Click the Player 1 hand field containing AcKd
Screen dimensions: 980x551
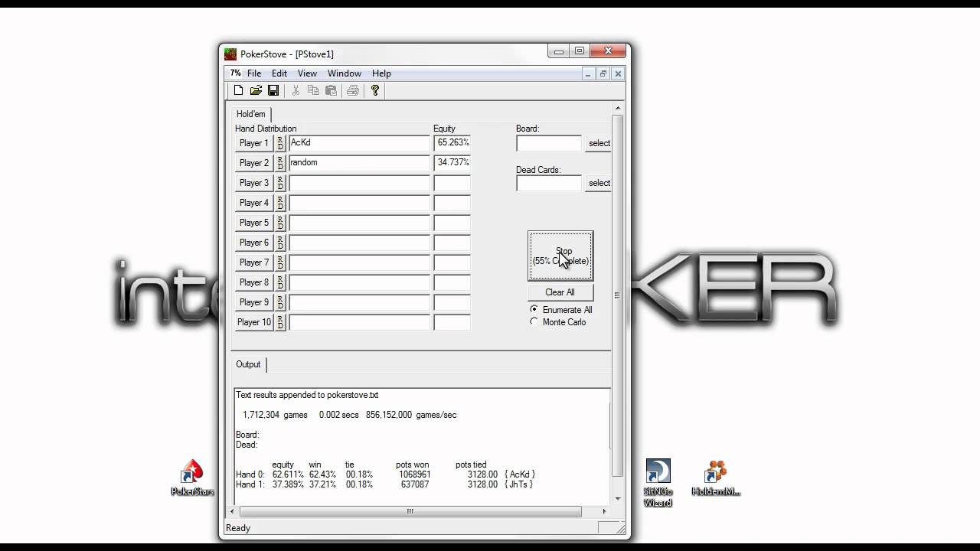click(x=359, y=143)
